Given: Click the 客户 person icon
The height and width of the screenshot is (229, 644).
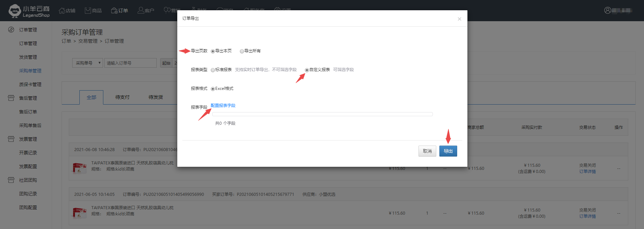Looking at the screenshot, I should point(141,11).
